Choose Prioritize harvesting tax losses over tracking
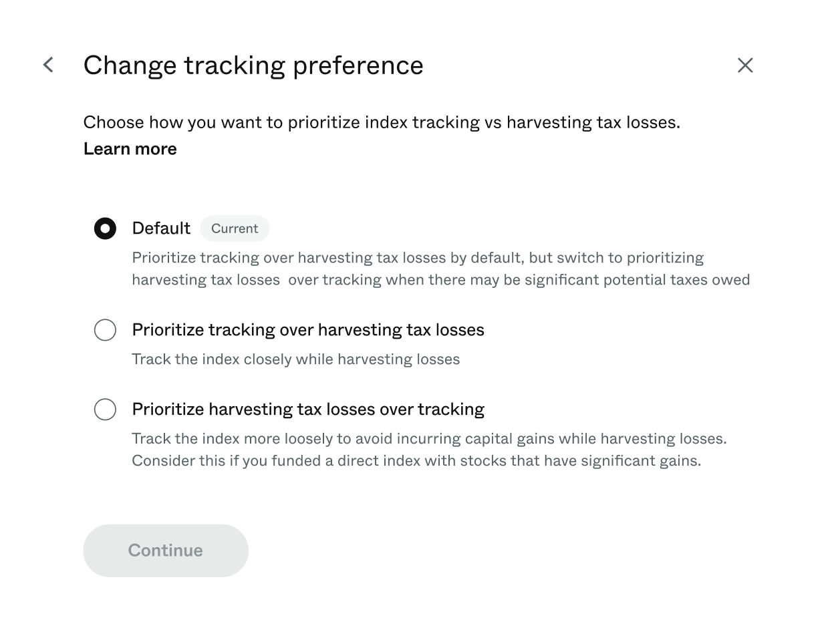This screenshot has height=644, width=830. 105,410
